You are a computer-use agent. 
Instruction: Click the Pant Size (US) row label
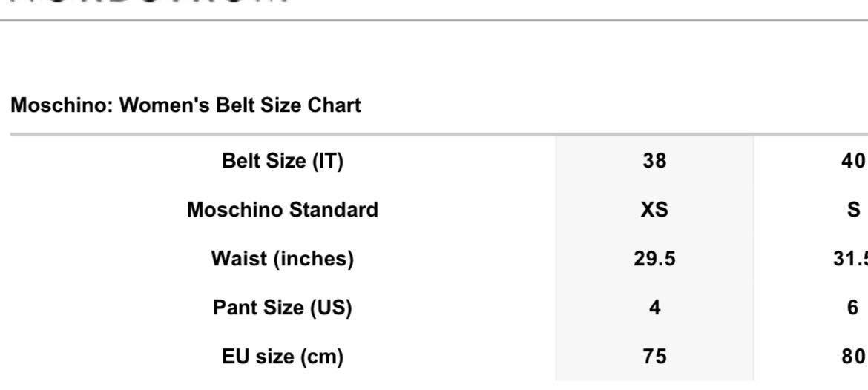click(x=283, y=307)
